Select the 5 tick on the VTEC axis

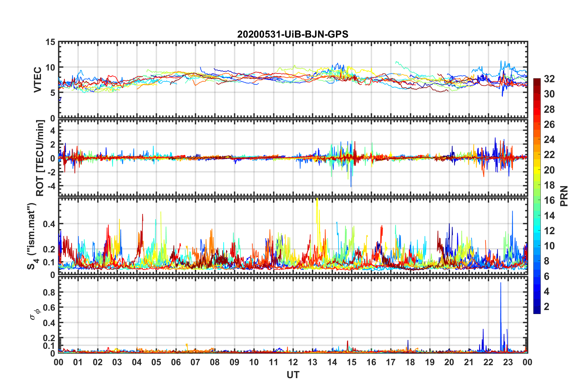pyautogui.click(x=53, y=93)
